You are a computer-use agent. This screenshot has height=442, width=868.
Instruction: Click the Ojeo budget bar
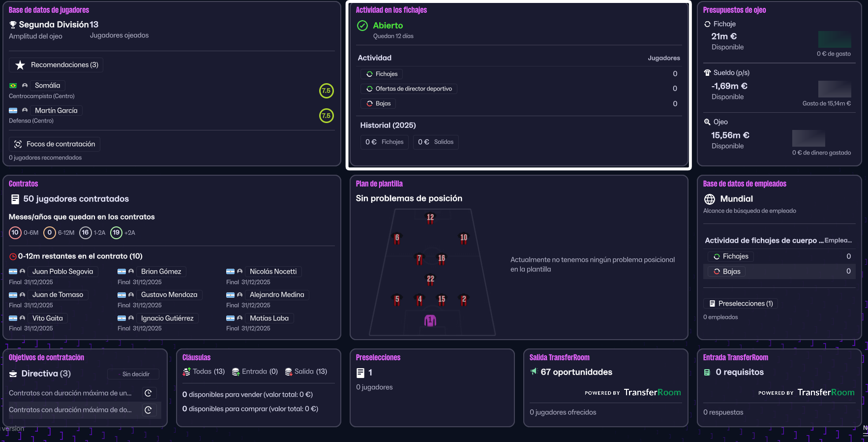tap(808, 138)
